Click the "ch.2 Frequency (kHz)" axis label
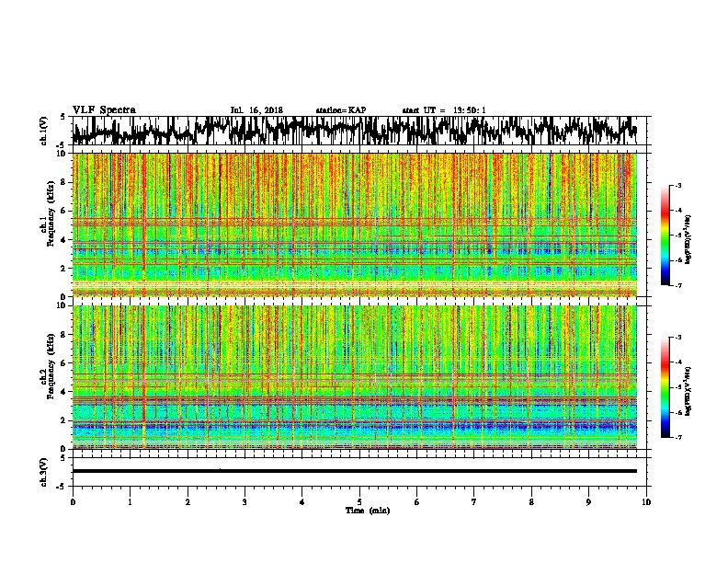 click(47, 366)
